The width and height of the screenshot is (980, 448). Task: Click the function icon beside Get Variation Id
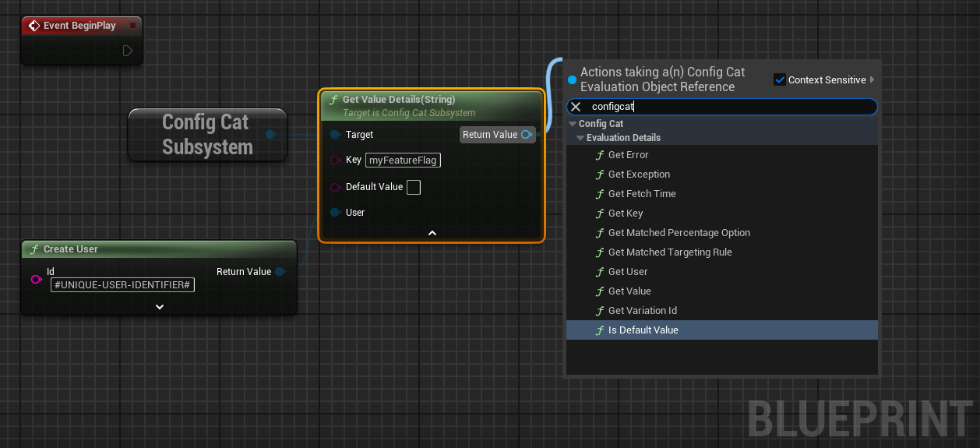[600, 311]
